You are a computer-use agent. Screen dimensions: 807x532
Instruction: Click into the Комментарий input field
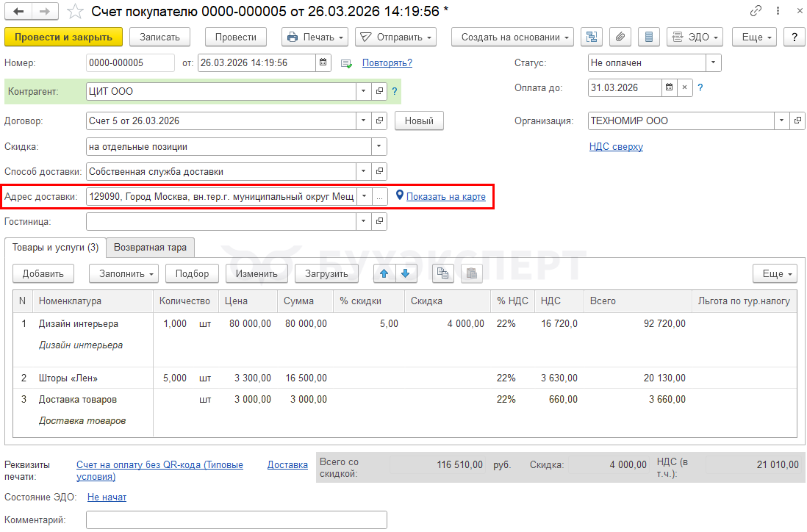pos(236,520)
